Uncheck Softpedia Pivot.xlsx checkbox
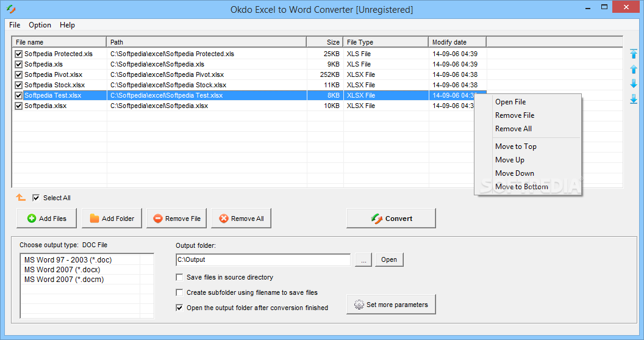The height and width of the screenshot is (340, 644). [18, 75]
